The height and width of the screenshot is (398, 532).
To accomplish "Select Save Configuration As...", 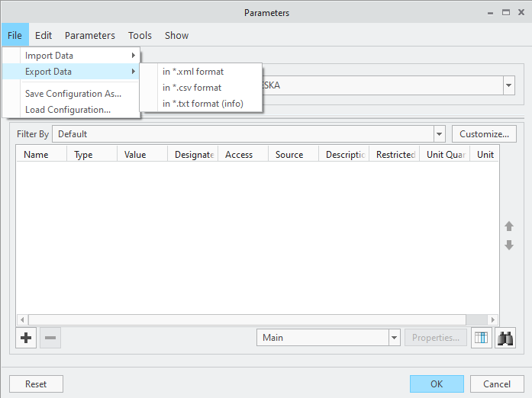I will [x=73, y=94].
